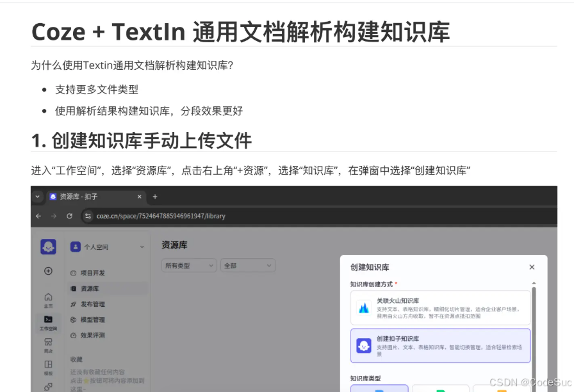Image resolution: width=574 pixels, height=392 pixels.
Task: Switch to the 资源库 - 扣子 browser tab
Action: coord(96,197)
